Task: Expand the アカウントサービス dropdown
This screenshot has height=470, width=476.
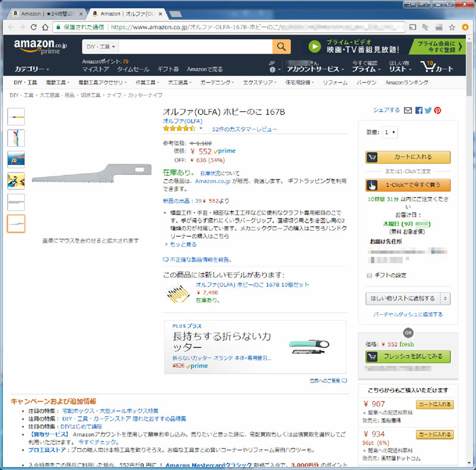Action: (316, 69)
